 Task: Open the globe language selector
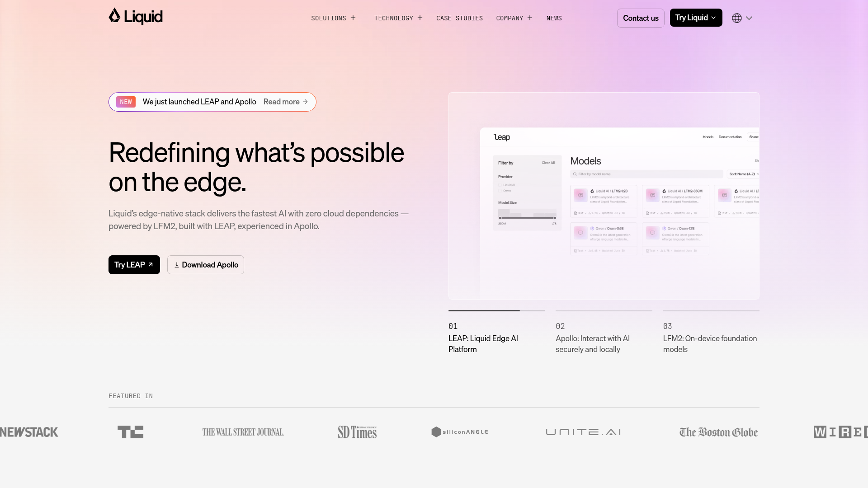[742, 18]
